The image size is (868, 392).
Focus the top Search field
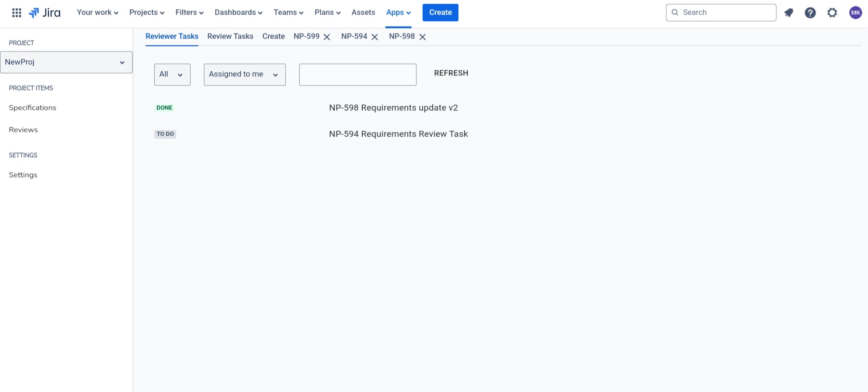coord(721,12)
